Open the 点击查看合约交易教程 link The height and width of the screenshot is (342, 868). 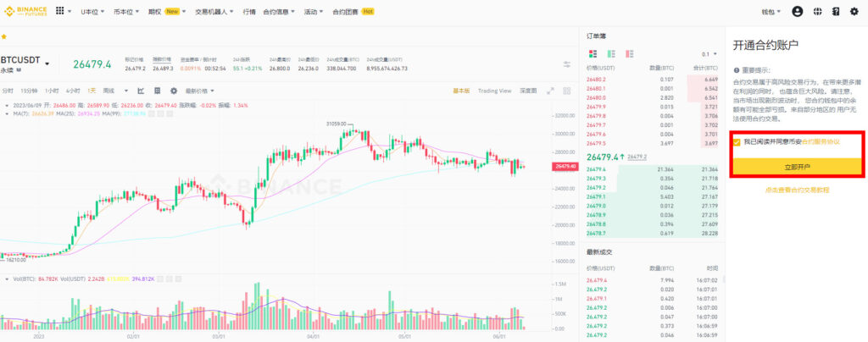pyautogui.click(x=797, y=190)
